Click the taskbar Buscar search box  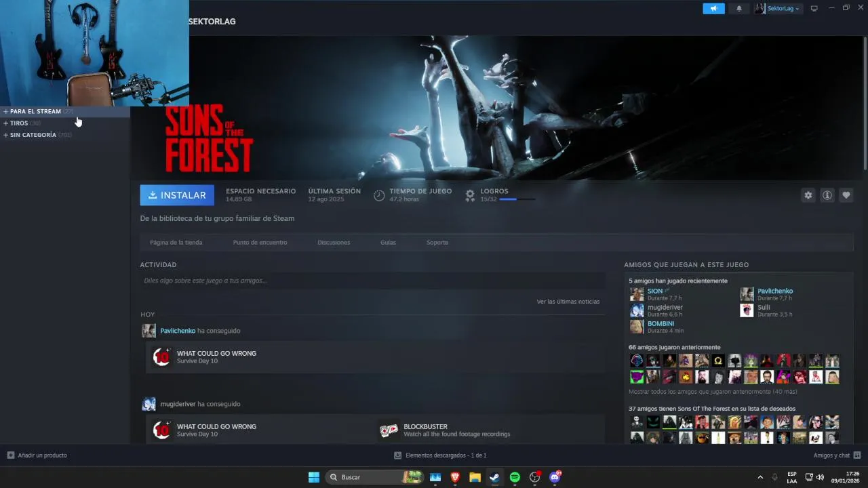click(x=375, y=477)
